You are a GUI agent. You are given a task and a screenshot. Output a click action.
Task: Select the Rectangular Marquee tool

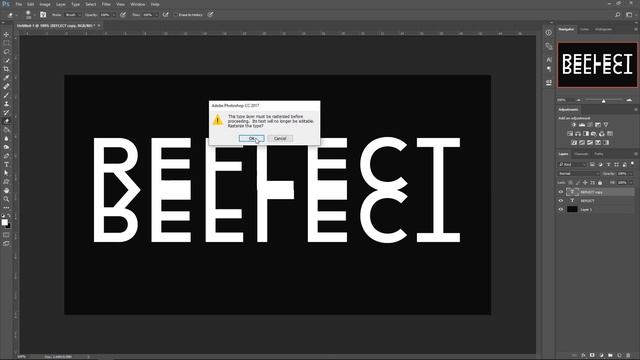click(6, 43)
